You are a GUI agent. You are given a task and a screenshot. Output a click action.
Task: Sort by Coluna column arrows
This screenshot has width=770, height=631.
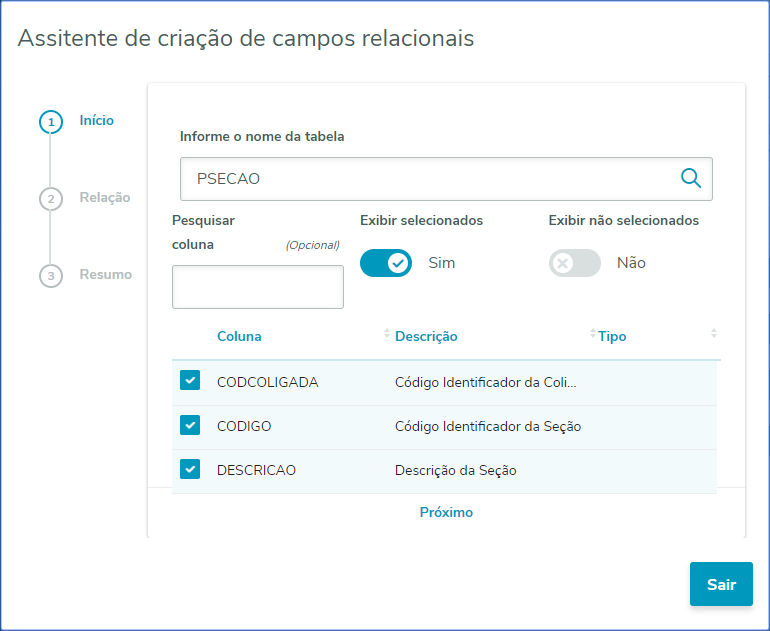click(387, 335)
